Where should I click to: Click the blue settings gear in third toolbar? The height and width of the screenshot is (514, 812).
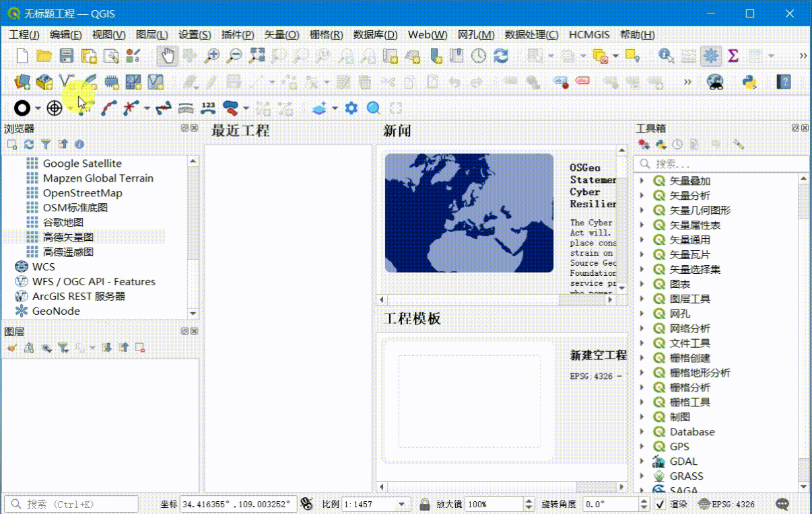coord(351,108)
